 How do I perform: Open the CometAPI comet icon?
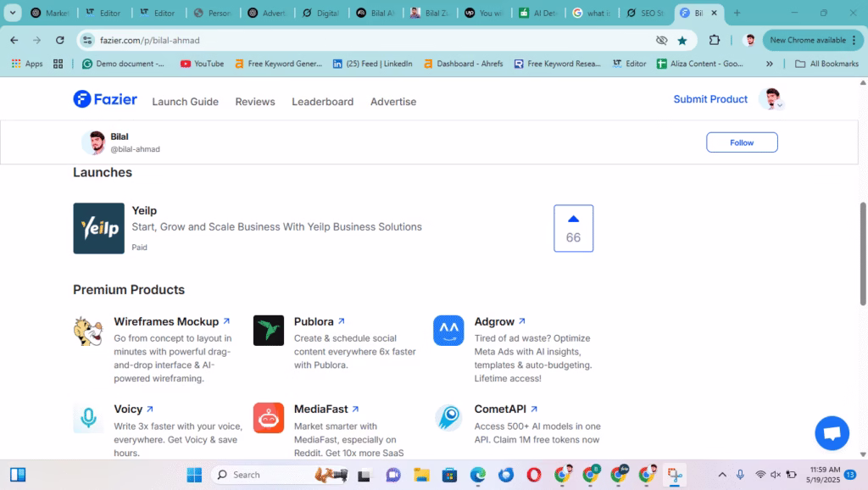pos(448,418)
